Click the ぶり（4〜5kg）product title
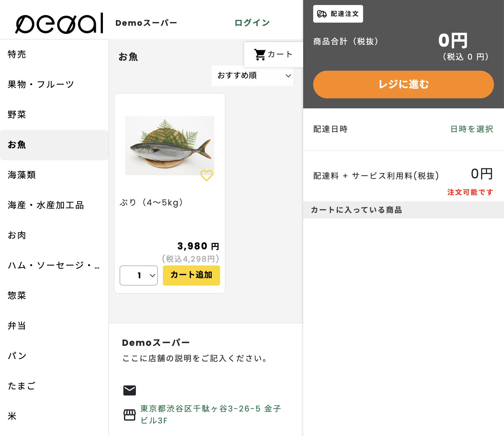The width and height of the screenshot is (504, 436). click(x=152, y=203)
